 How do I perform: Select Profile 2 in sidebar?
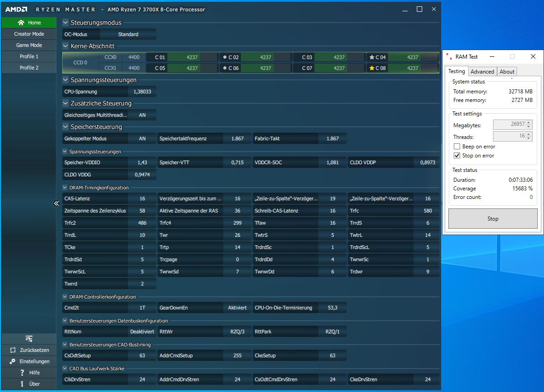click(x=29, y=68)
